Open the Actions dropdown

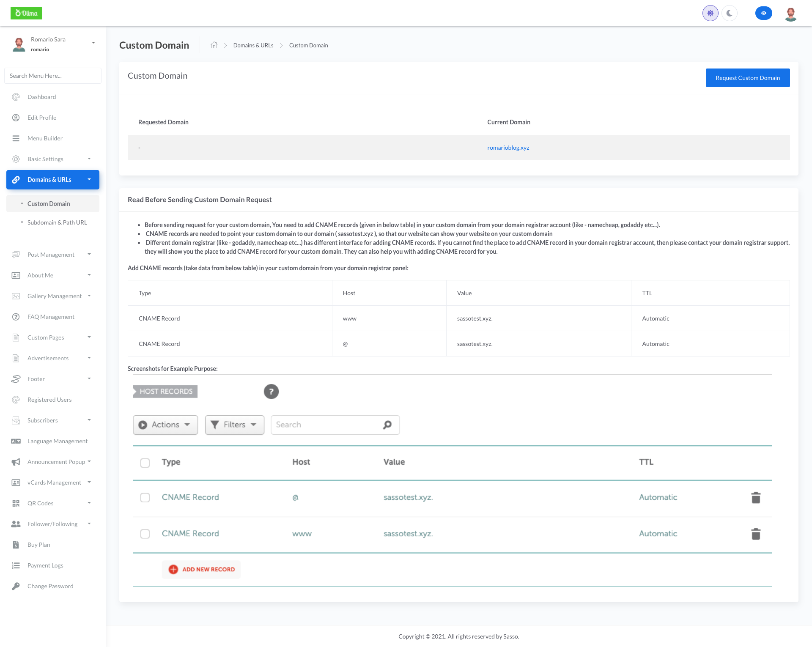point(165,425)
